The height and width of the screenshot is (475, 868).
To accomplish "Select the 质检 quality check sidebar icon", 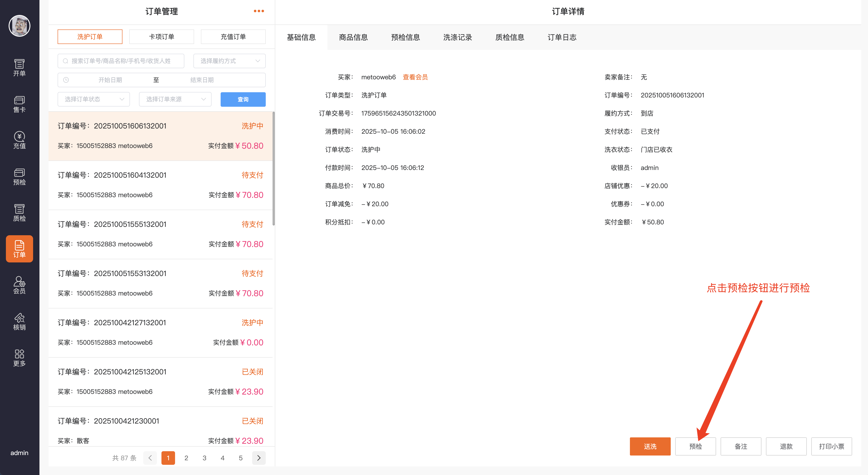I will point(19,213).
